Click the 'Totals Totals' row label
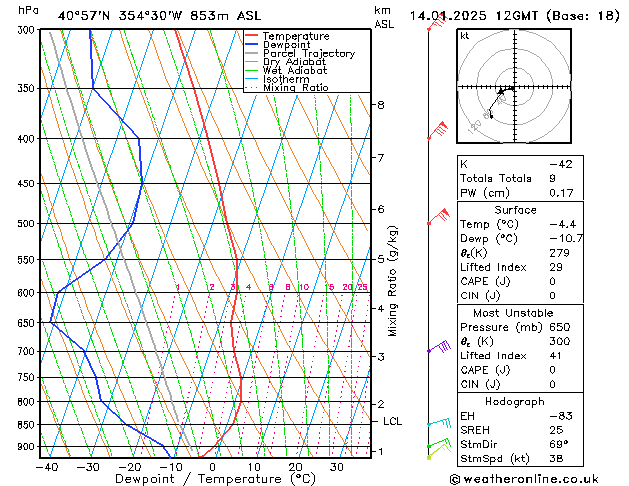The image size is (629, 486). tap(495, 178)
